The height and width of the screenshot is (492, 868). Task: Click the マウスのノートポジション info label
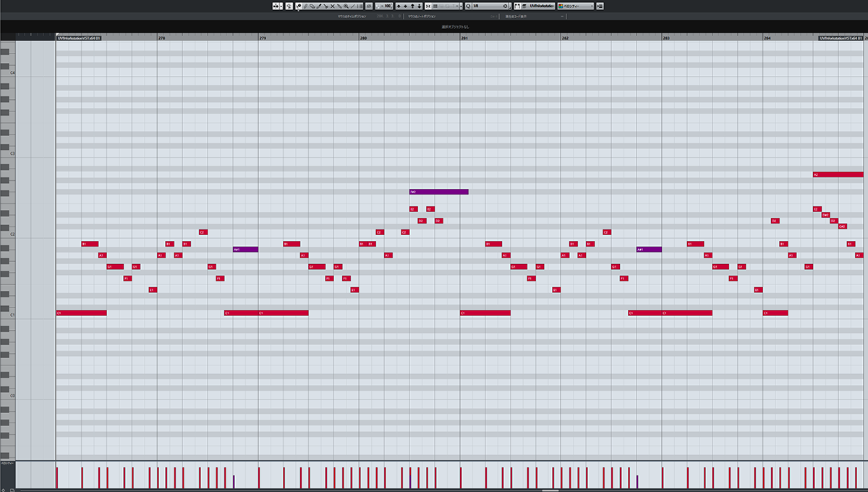click(422, 15)
